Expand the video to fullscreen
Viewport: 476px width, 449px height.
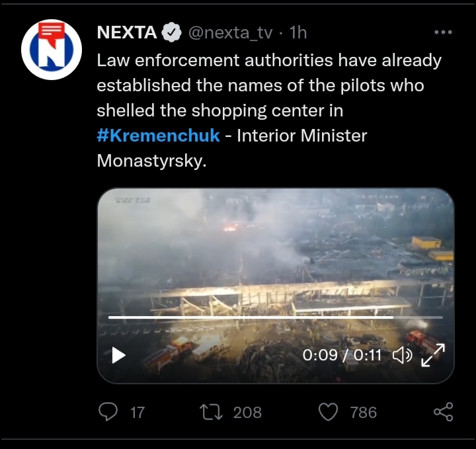(433, 355)
